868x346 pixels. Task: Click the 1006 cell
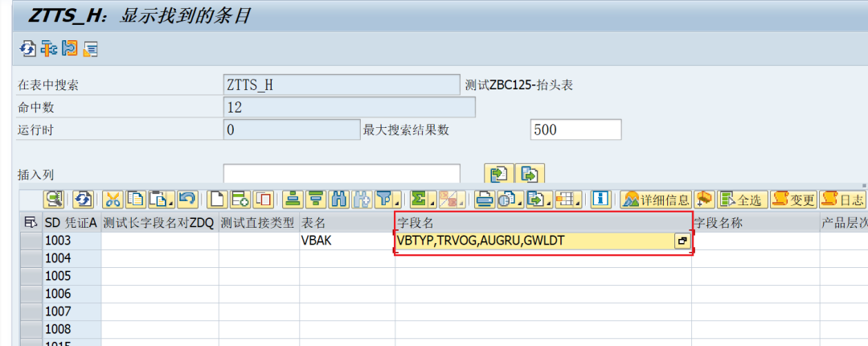point(72,294)
